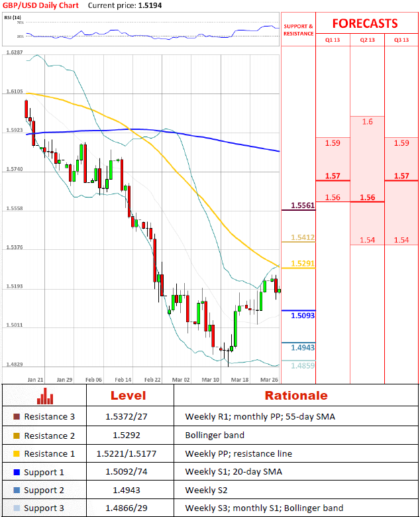Viewport: 420px width, 517px height.
Task: Click the 1.5093 support level label
Action: (x=303, y=316)
